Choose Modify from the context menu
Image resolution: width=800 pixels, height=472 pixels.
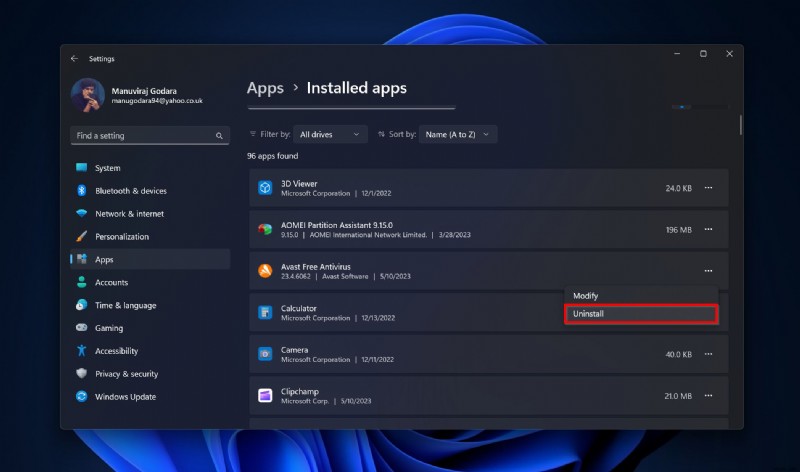641,296
